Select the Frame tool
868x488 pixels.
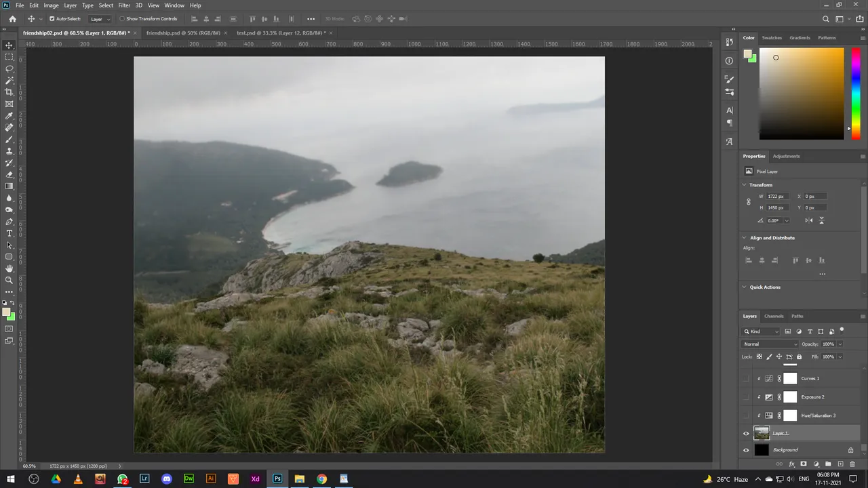tap(9, 104)
